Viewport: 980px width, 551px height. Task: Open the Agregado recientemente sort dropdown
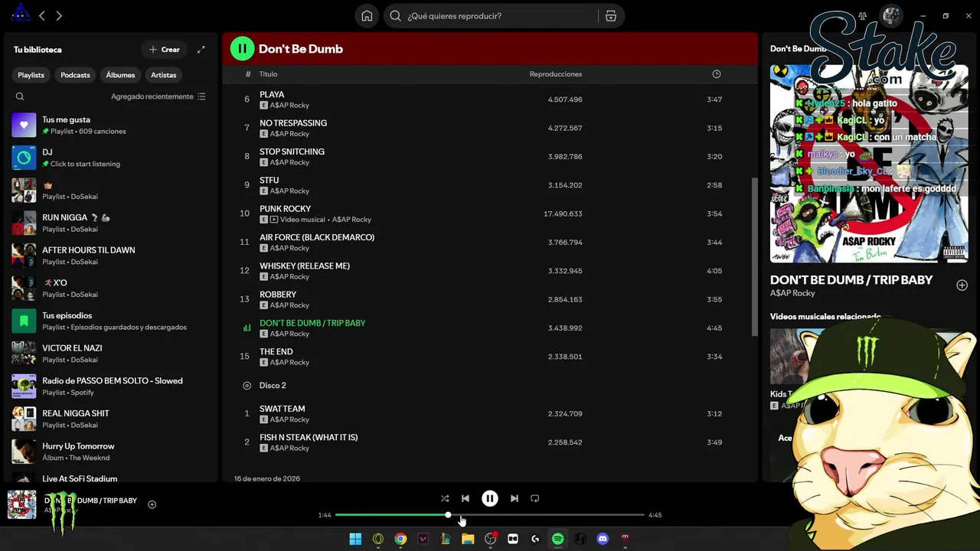pyautogui.click(x=158, y=96)
